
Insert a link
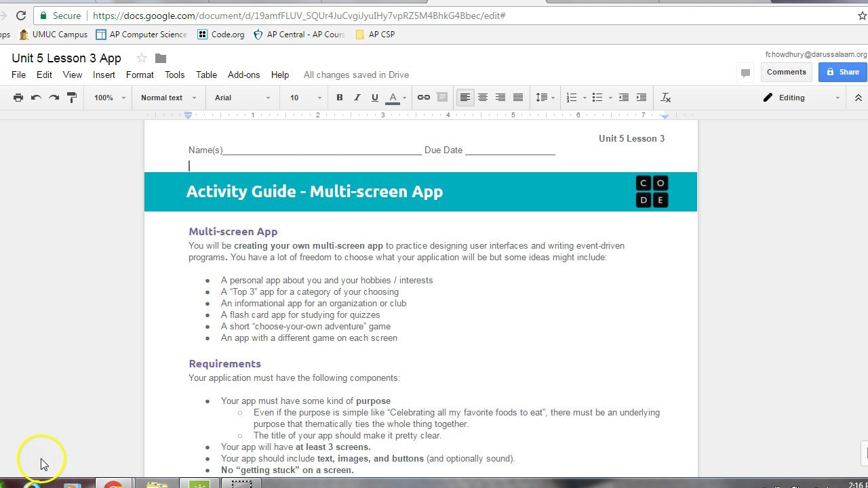coord(423,97)
